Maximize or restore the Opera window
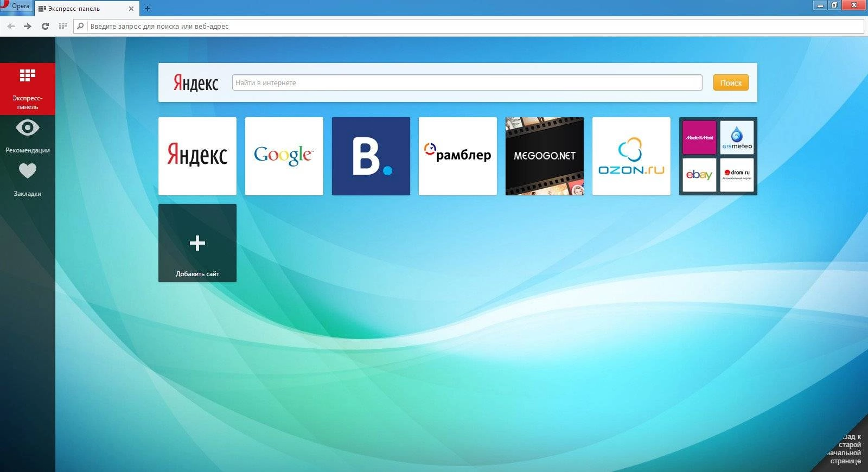The width and height of the screenshot is (868, 472). coord(834,5)
